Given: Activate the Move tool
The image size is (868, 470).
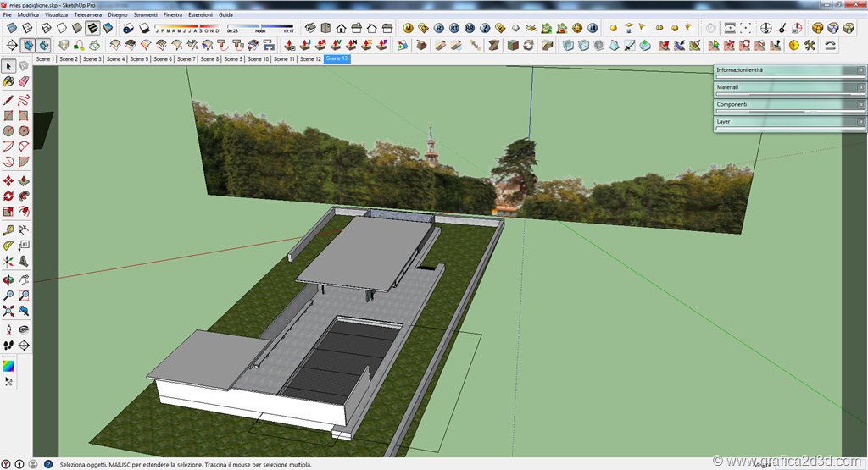Looking at the screenshot, I should [8, 180].
